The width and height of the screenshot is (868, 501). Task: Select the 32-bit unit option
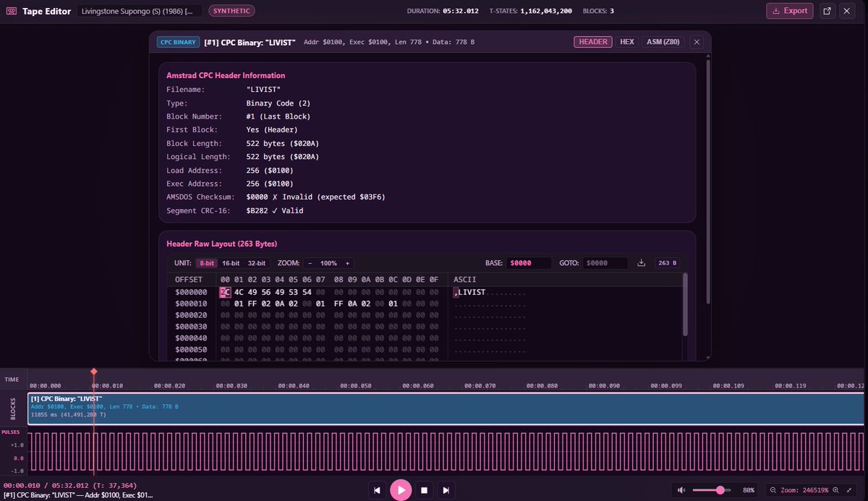(256, 263)
